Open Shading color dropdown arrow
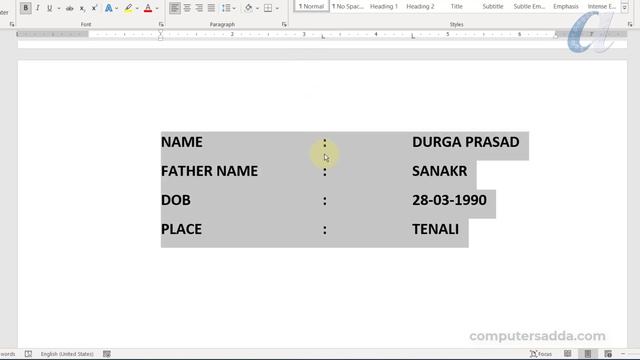Viewport: 640px width, 360px height. click(x=257, y=8)
